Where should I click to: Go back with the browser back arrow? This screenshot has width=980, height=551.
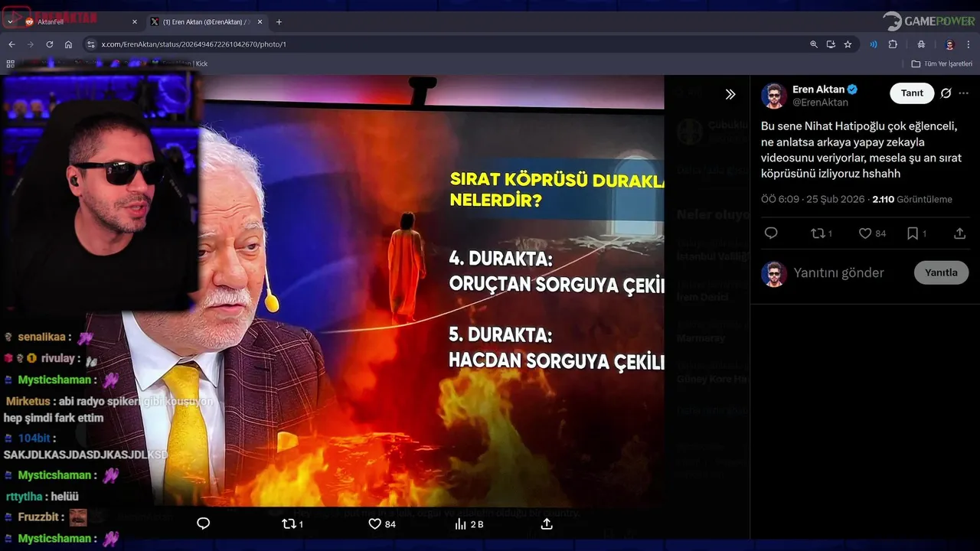pyautogui.click(x=11, y=44)
